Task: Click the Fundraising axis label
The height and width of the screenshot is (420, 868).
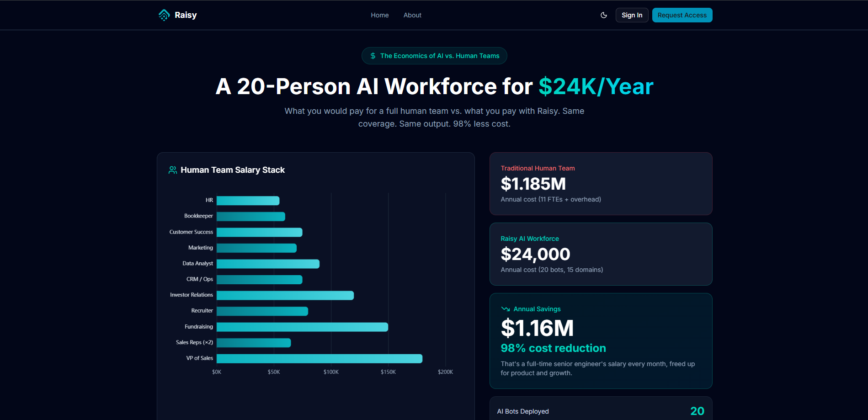Action: [x=199, y=326]
